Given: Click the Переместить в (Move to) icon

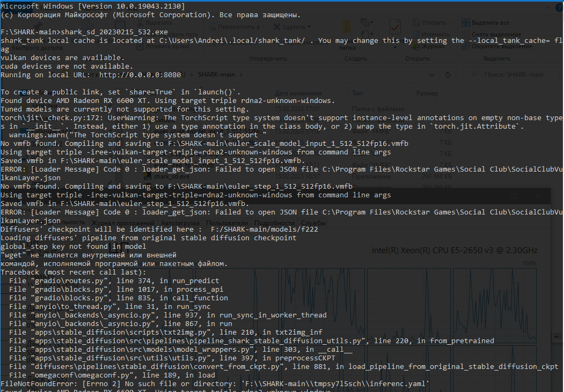Looking at the screenshot, I should (213, 27).
